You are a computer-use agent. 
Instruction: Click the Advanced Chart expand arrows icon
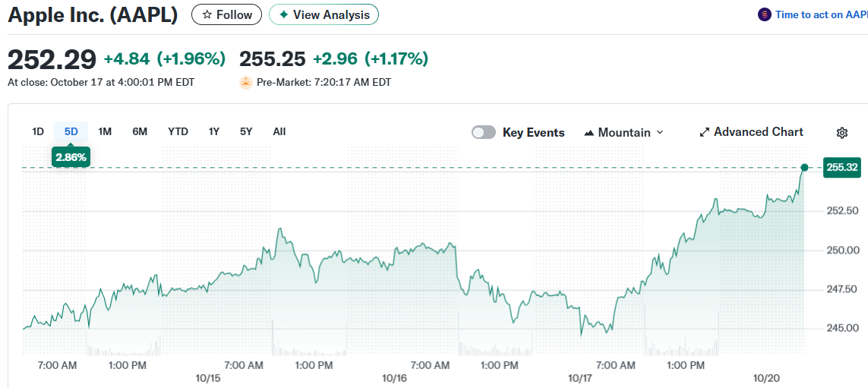point(705,132)
